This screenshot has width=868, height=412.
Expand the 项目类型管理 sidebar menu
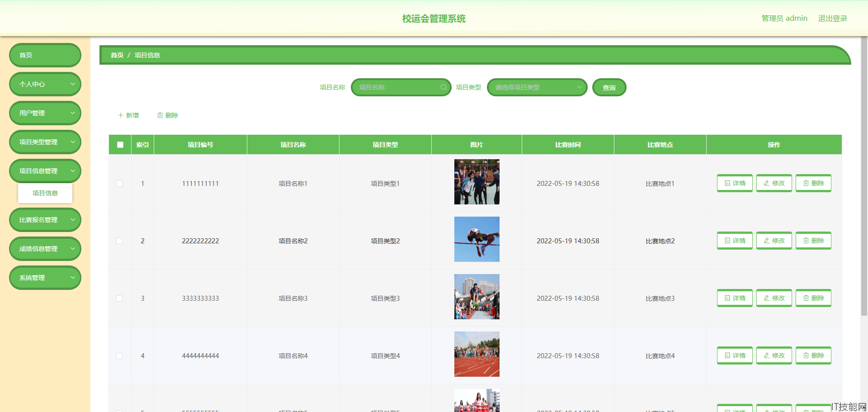(45, 142)
